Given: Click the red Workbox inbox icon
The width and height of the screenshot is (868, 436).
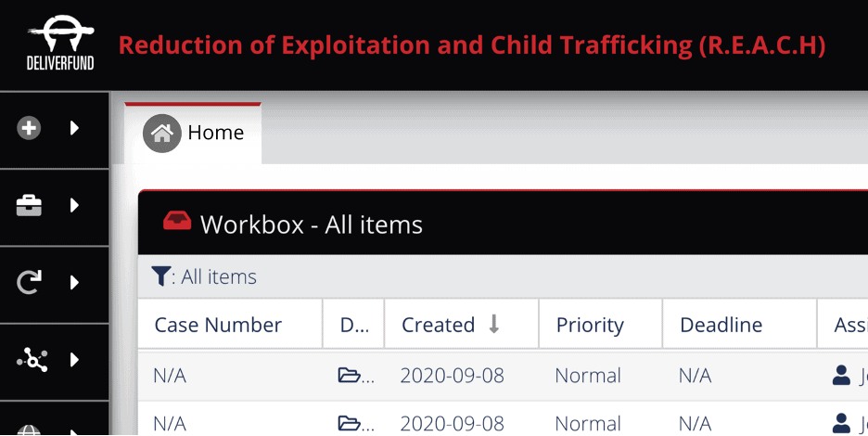Looking at the screenshot, I should tap(177, 222).
